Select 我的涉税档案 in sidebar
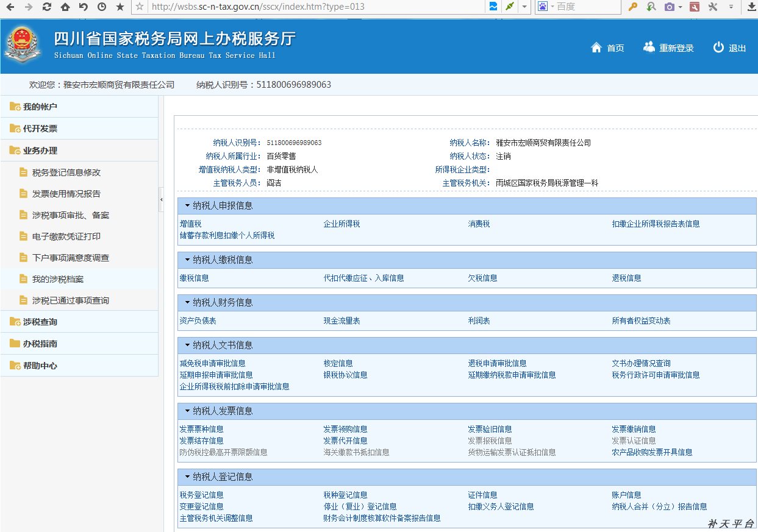The image size is (758, 532). [x=58, y=279]
